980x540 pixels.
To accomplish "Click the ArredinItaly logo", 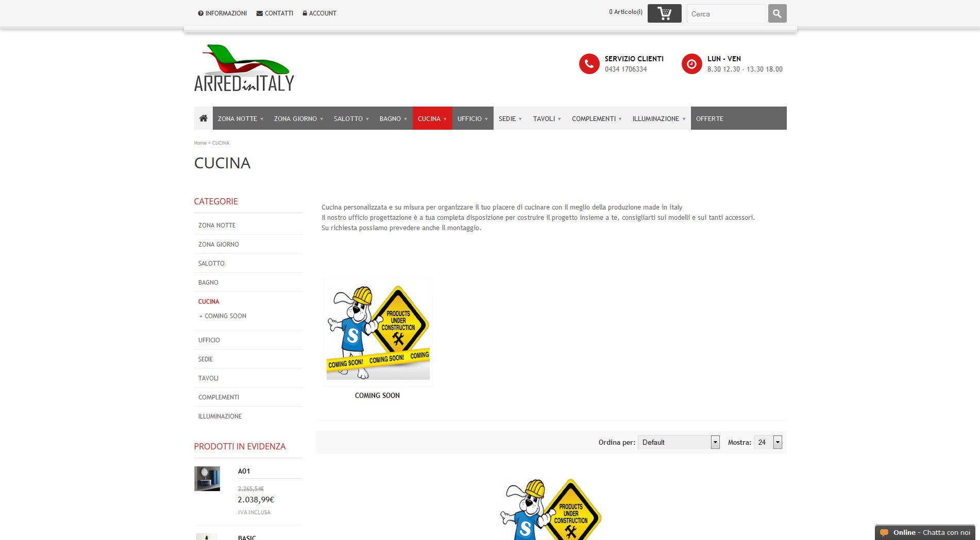I will click(244, 68).
